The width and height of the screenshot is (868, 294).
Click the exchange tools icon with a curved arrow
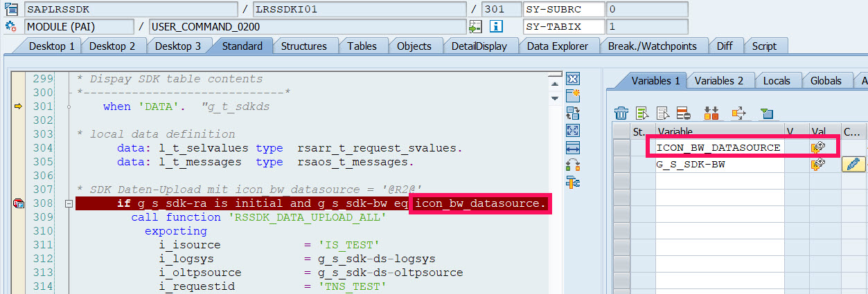(572, 165)
